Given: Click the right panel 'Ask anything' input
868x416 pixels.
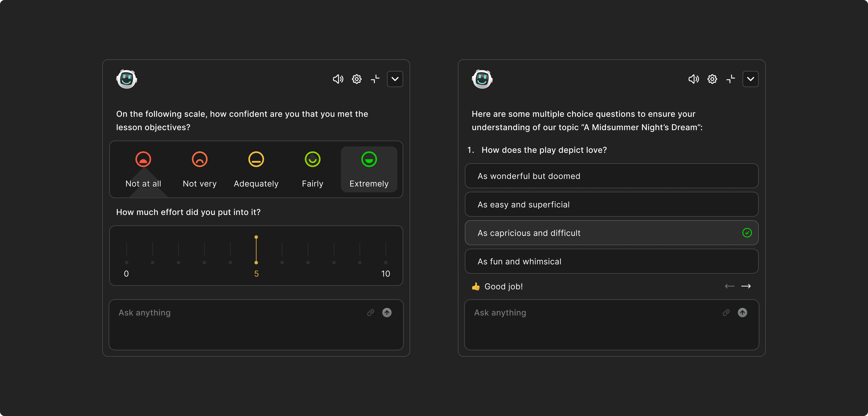Looking at the screenshot, I should coord(612,325).
